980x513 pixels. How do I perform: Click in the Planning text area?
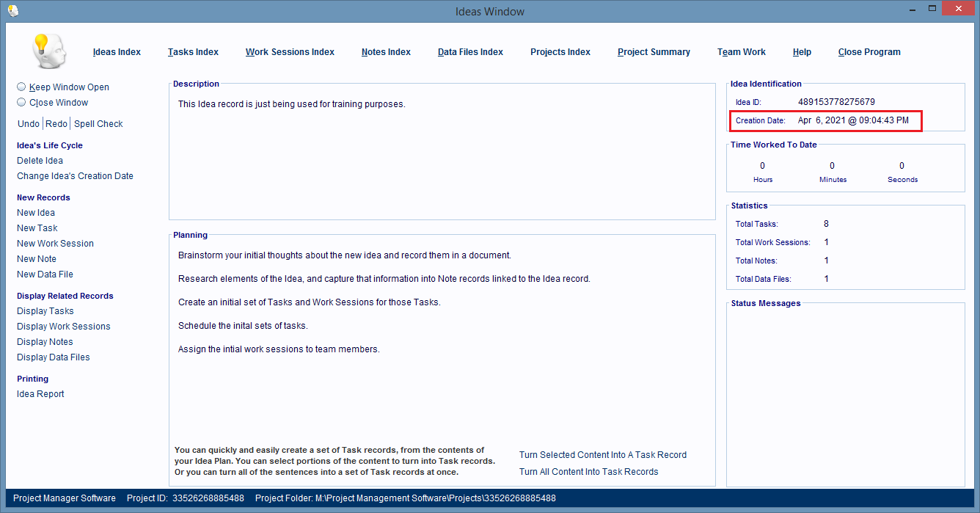[x=442, y=396]
